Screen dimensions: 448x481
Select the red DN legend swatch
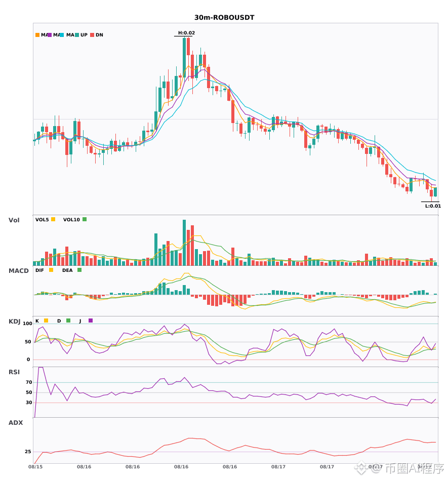[92, 35]
